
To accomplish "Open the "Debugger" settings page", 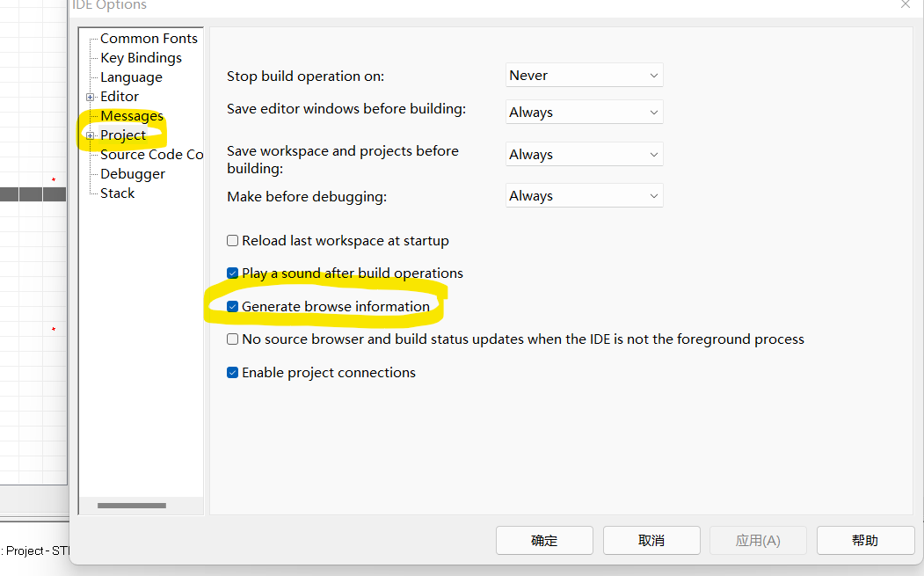I will coord(132,173).
